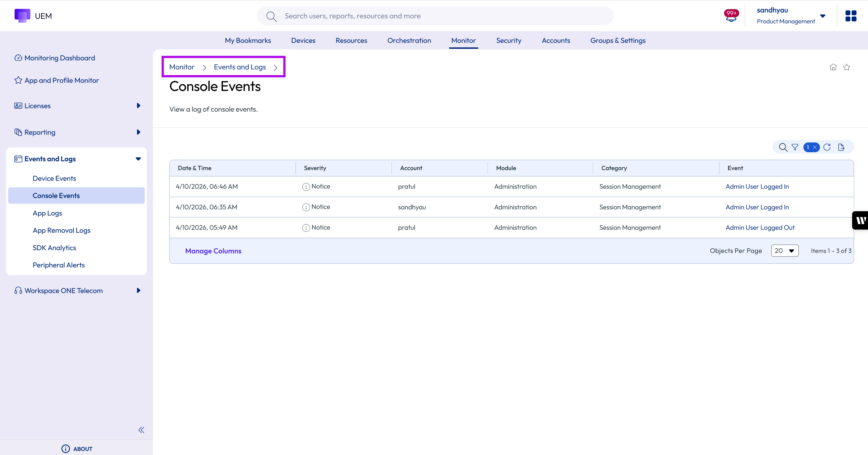The height and width of the screenshot is (455, 868).
Task: Click the Notice info icon for 06:46 AM row
Action: click(306, 187)
